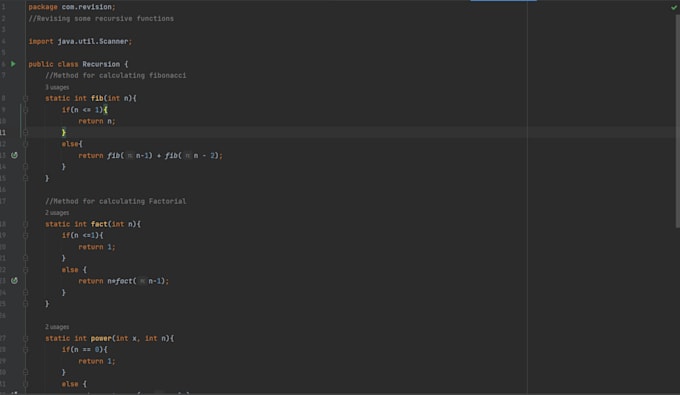Collapse the power method fold marker
This screenshot has height=395, width=680.
click(25, 338)
